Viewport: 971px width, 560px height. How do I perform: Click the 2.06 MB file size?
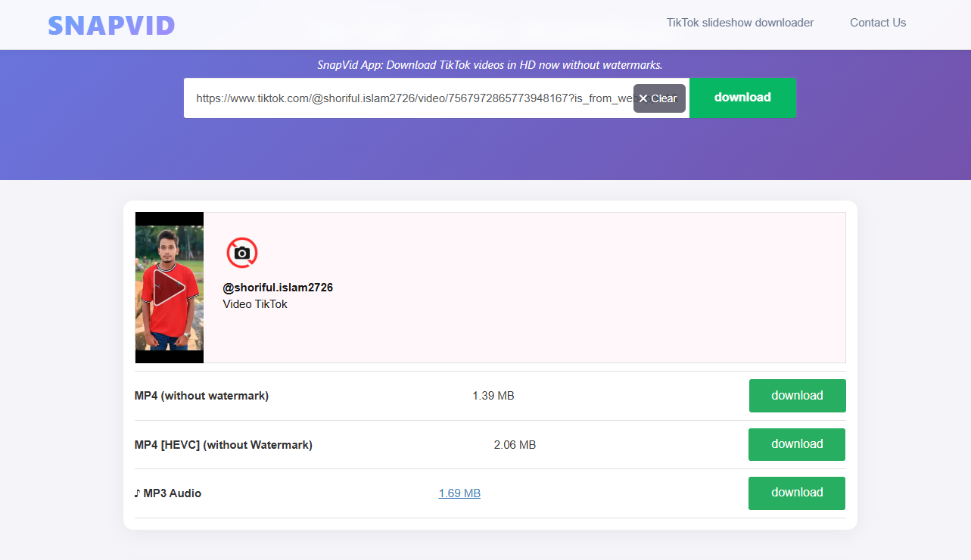click(x=515, y=445)
